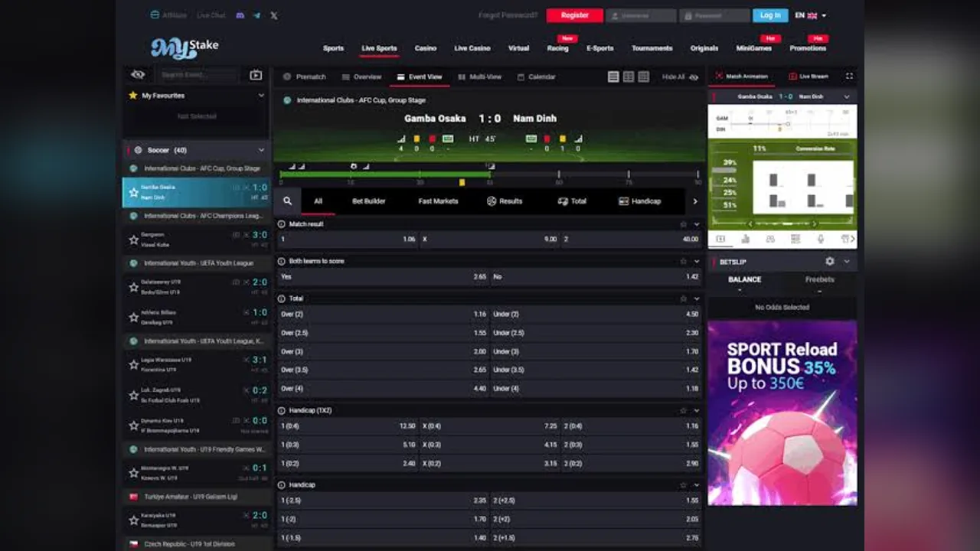Click the soccer ball marker on match timeline

click(x=353, y=166)
